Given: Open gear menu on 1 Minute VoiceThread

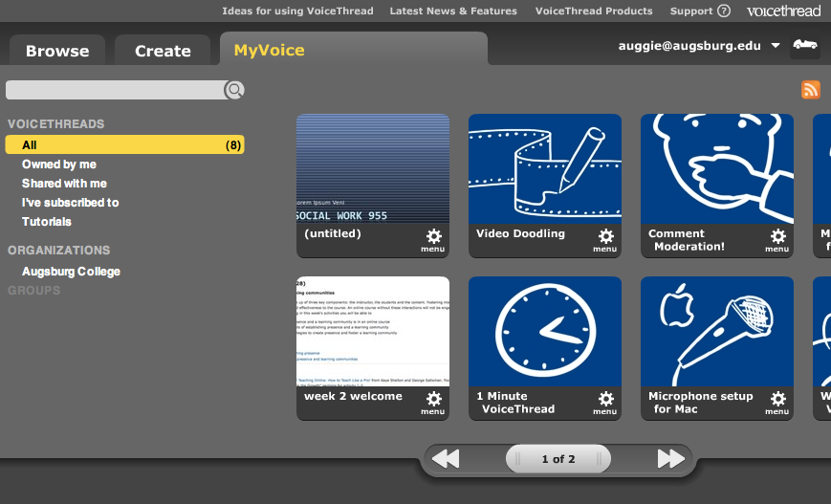Looking at the screenshot, I should point(605,403).
